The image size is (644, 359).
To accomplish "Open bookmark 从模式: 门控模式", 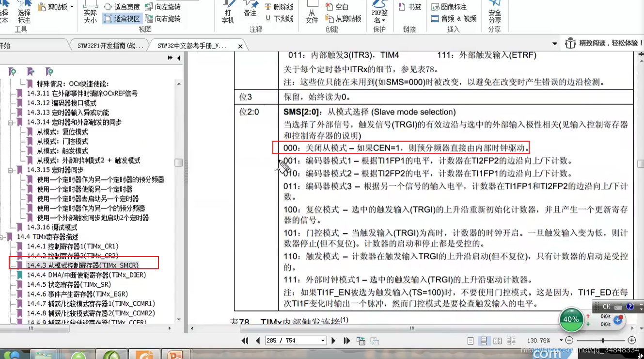I will click(63, 141).
